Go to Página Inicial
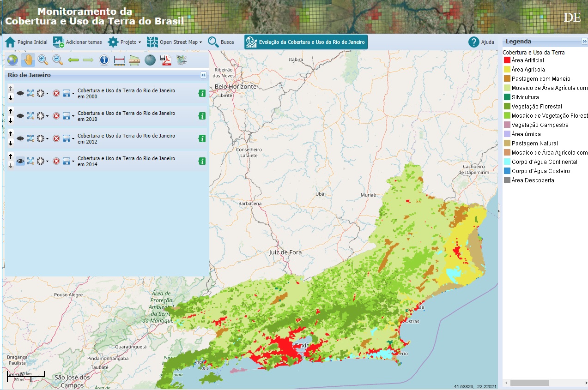Screen dimensions: 588x390 point(26,42)
